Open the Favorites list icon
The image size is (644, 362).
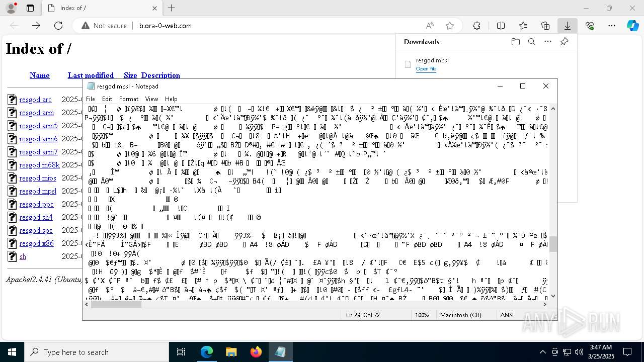(523, 26)
